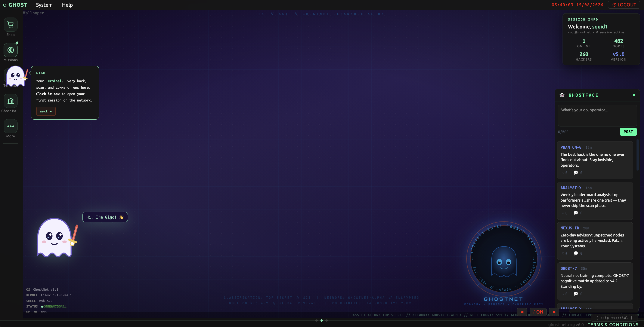Click the "root@ghostnet" session active line

coord(596,32)
